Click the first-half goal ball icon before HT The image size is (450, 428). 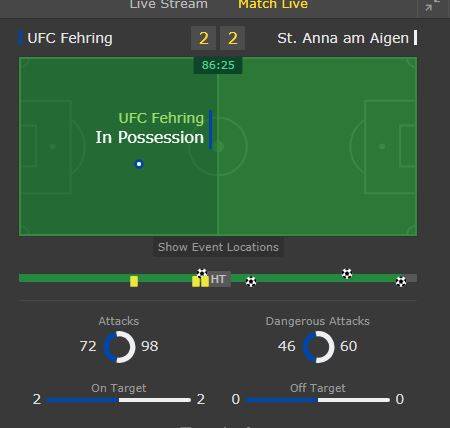coord(202,273)
